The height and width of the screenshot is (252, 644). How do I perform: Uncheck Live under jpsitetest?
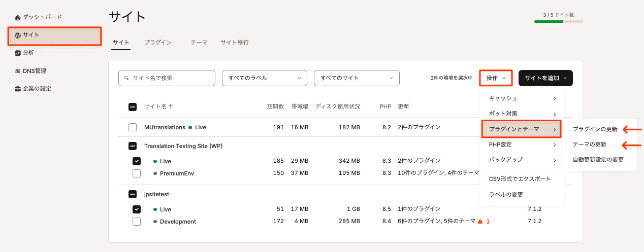point(137,209)
